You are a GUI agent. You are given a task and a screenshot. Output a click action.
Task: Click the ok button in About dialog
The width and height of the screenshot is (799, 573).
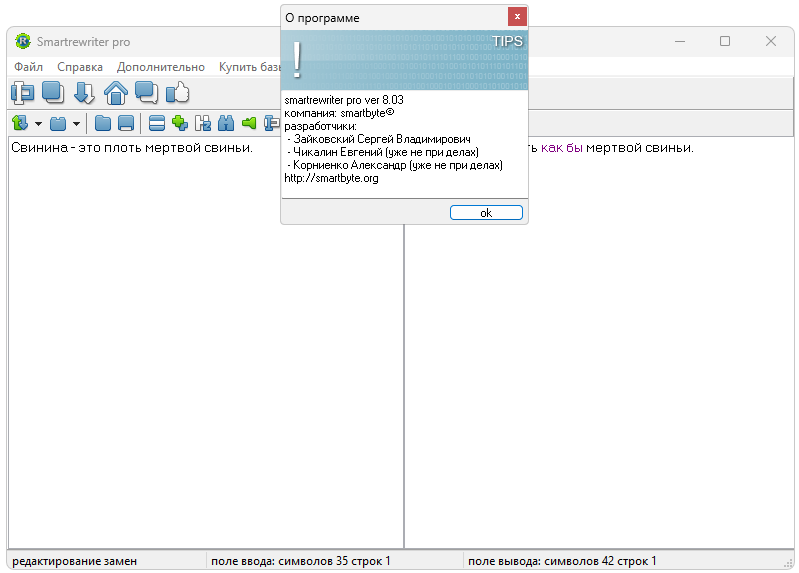[486, 213]
